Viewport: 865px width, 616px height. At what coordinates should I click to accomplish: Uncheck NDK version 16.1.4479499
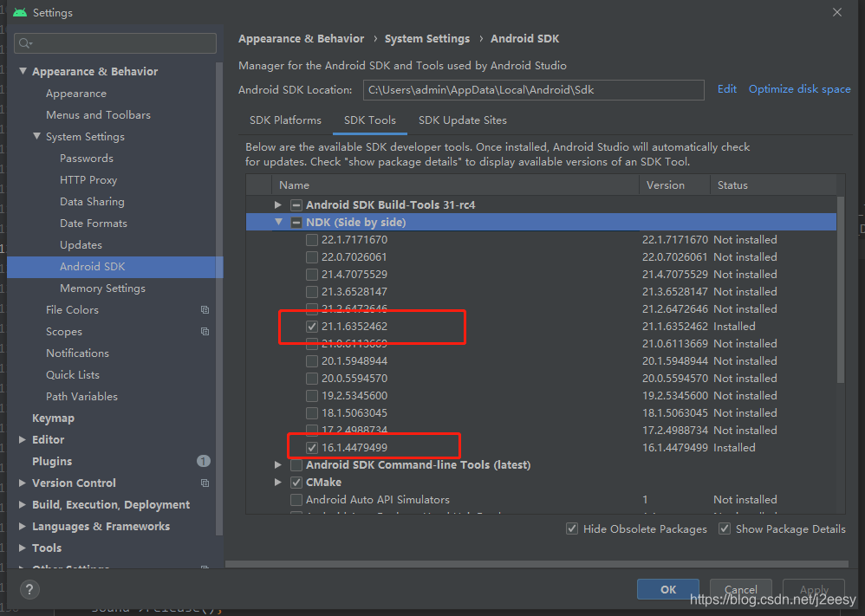click(x=312, y=448)
